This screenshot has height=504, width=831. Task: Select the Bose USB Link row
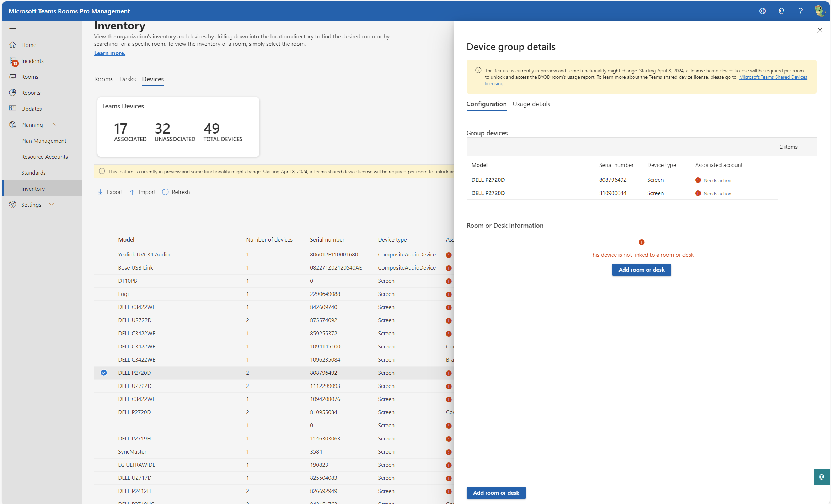[x=274, y=267]
